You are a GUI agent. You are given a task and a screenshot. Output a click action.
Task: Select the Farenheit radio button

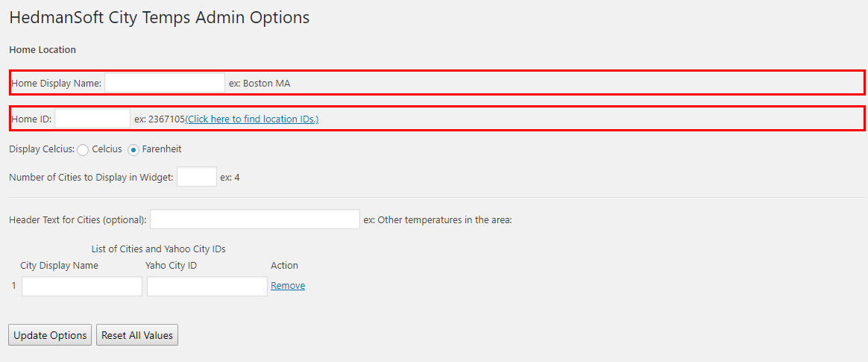[133, 150]
